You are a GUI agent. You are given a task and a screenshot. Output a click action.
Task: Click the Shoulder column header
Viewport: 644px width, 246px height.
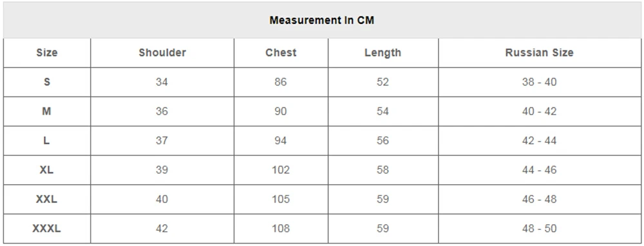click(x=162, y=53)
